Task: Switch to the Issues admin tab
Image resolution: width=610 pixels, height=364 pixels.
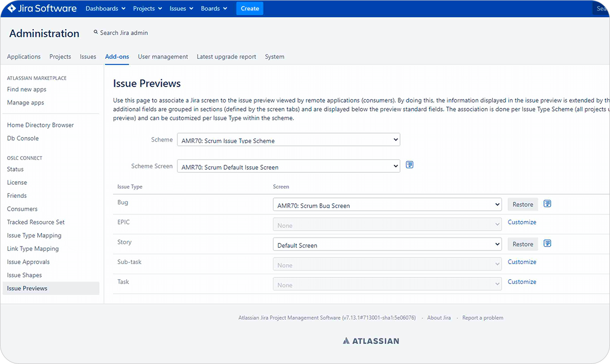Action: tap(88, 57)
